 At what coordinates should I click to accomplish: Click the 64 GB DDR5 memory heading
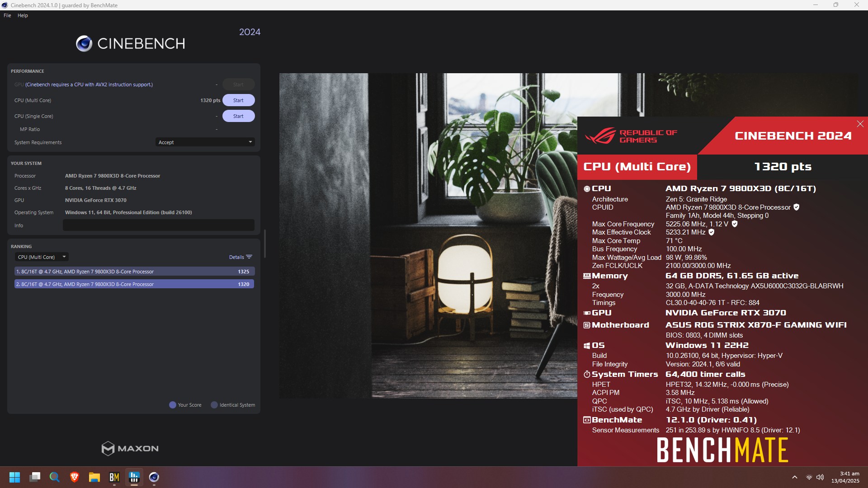pyautogui.click(x=732, y=276)
